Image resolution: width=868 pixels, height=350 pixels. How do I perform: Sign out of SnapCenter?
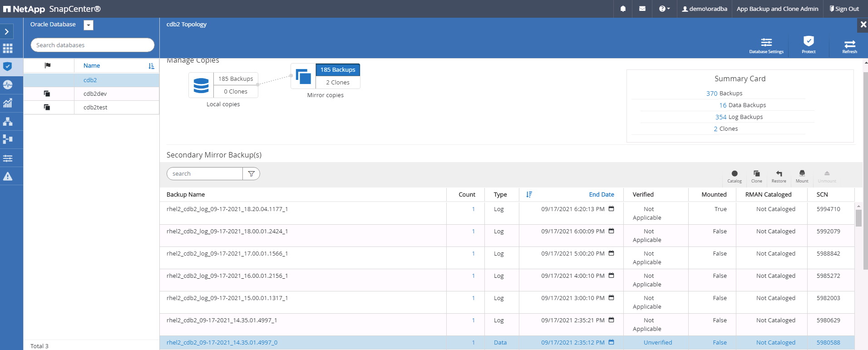click(x=844, y=9)
